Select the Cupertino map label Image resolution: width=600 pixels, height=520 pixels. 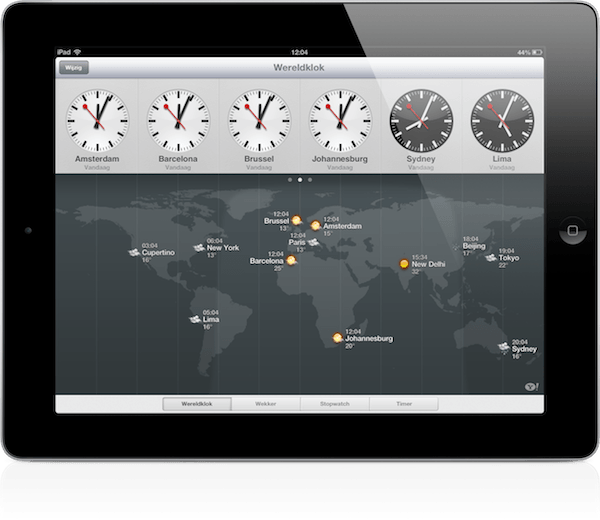click(x=158, y=253)
